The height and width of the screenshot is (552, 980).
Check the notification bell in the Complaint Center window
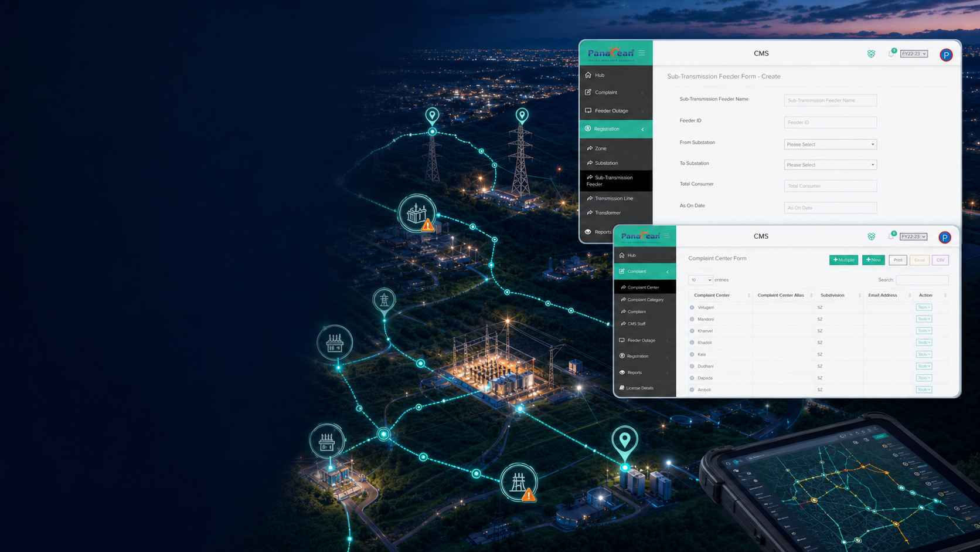[891, 236]
